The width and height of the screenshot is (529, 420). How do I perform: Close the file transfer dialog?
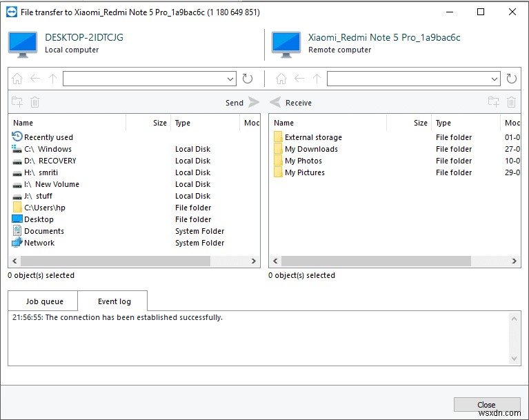pos(487,404)
